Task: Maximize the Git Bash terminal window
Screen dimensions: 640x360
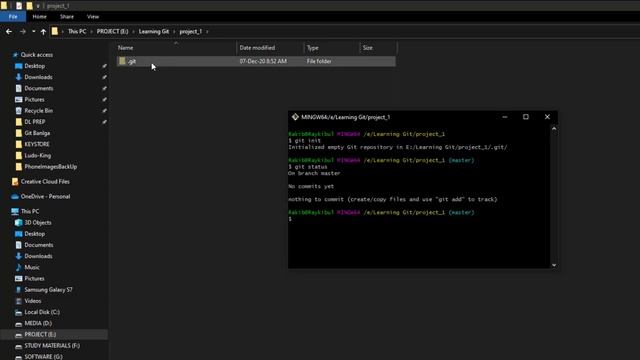Action: coord(526,117)
